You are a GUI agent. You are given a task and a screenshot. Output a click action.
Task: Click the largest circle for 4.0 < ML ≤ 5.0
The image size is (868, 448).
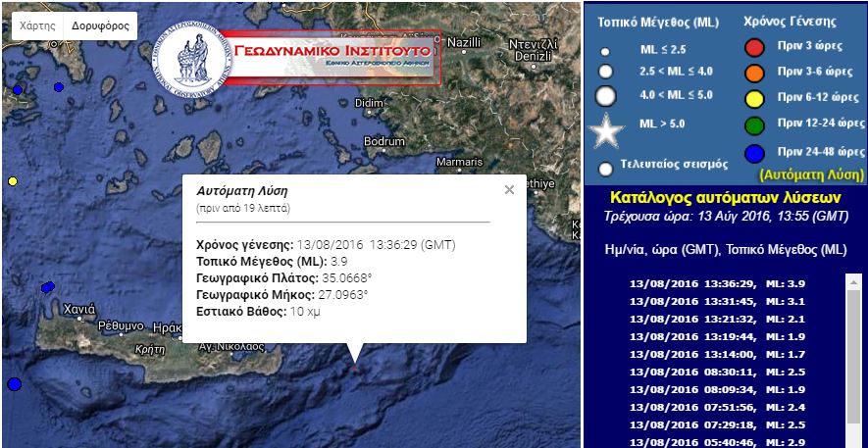pos(606,96)
